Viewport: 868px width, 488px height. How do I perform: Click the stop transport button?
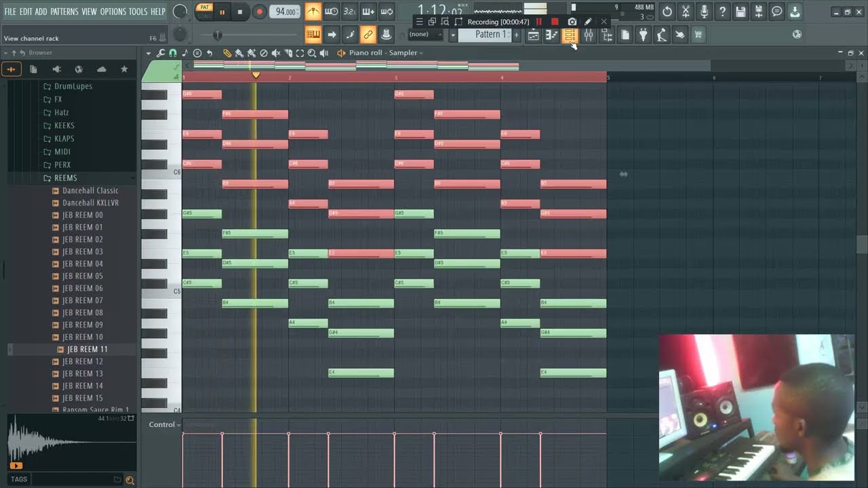tap(239, 12)
